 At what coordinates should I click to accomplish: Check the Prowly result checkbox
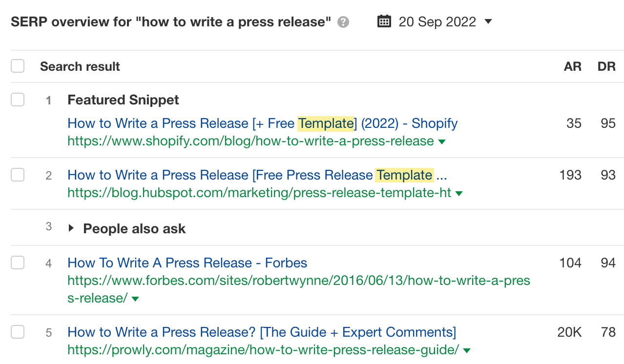18,331
